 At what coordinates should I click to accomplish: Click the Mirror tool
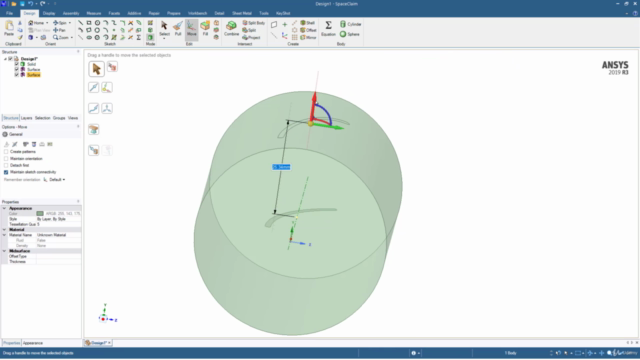pos(309,38)
